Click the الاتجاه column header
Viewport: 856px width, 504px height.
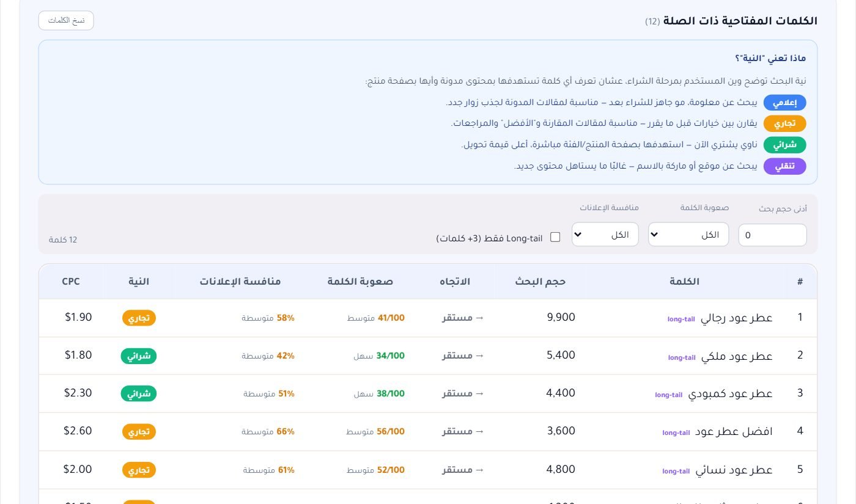click(x=455, y=282)
